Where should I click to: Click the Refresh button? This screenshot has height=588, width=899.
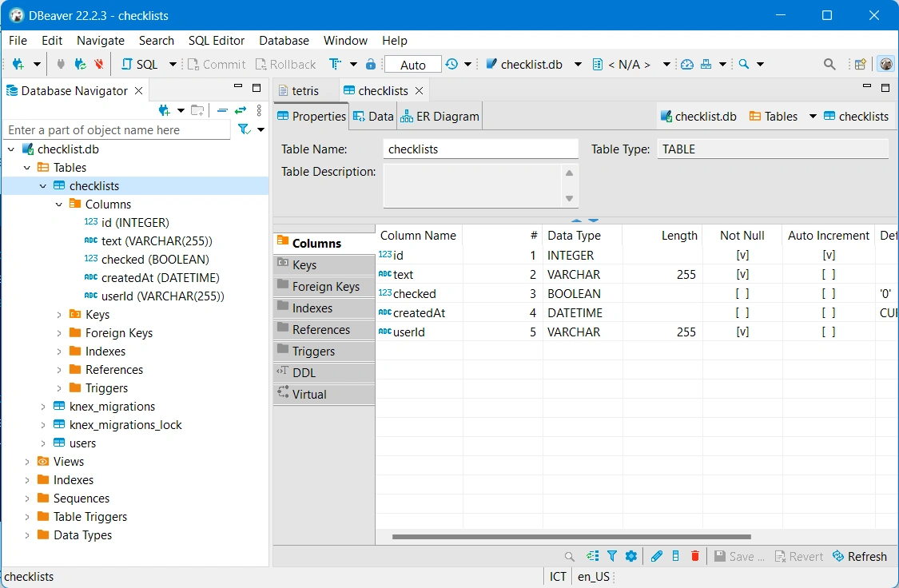pyautogui.click(x=859, y=557)
